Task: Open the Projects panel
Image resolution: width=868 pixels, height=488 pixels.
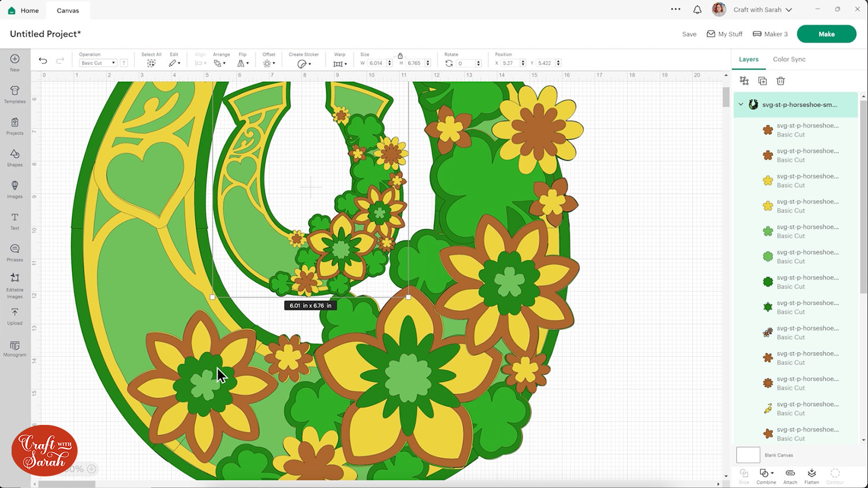Action: (x=14, y=126)
